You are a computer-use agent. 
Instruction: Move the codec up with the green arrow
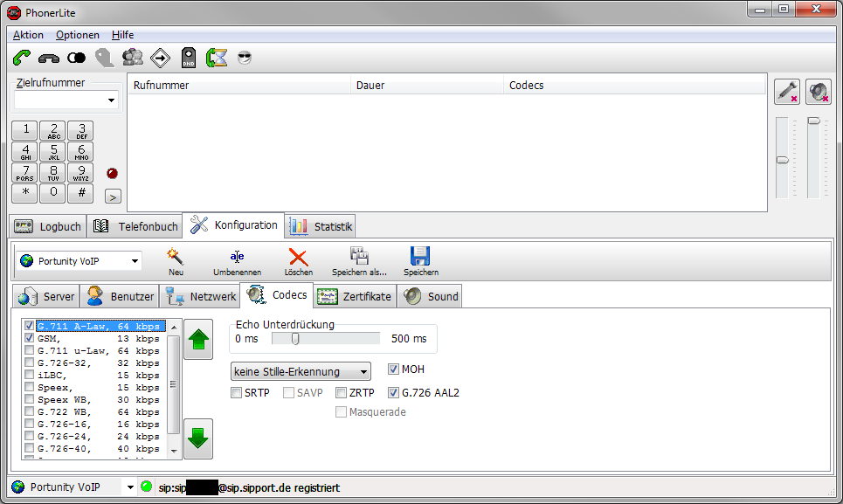pos(198,340)
